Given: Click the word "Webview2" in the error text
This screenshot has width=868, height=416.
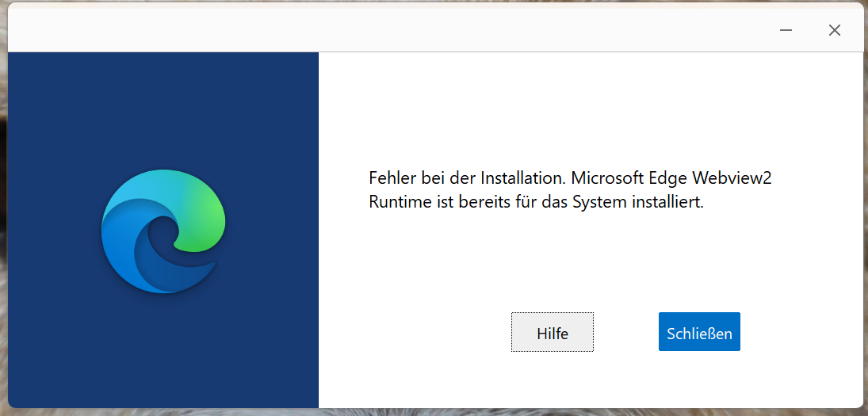Looking at the screenshot, I should (736, 178).
